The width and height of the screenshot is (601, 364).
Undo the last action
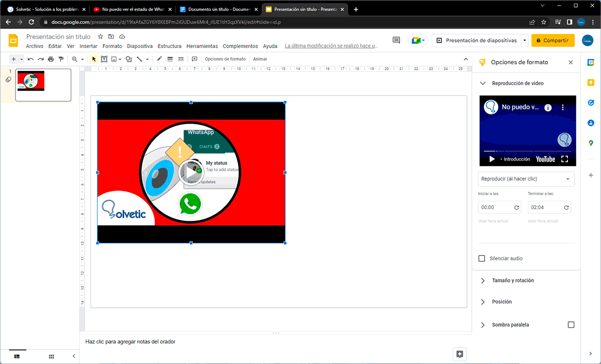click(31, 59)
